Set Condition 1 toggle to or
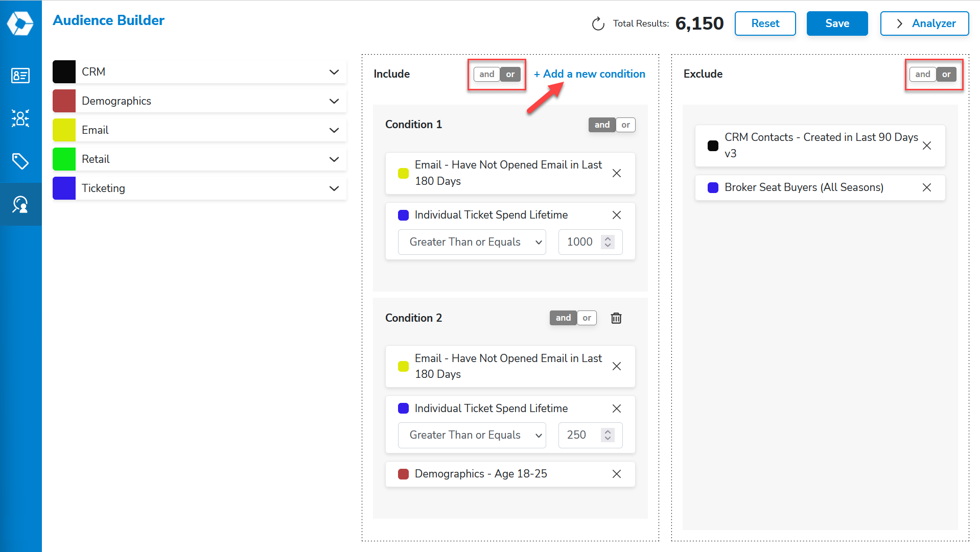 click(x=626, y=125)
